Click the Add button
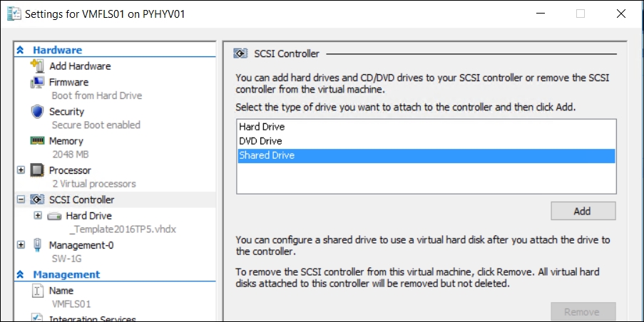Image resolution: width=644 pixels, height=322 pixels. tap(583, 211)
